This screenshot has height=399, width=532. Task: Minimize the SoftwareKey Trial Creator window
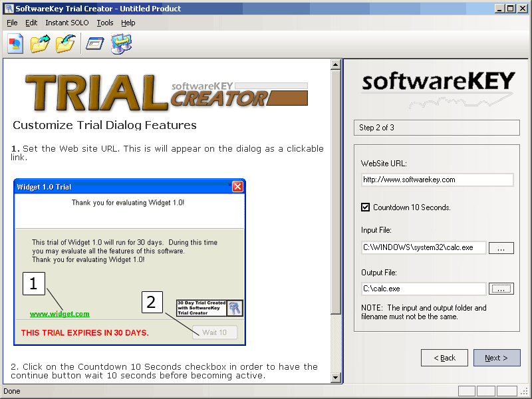499,9
